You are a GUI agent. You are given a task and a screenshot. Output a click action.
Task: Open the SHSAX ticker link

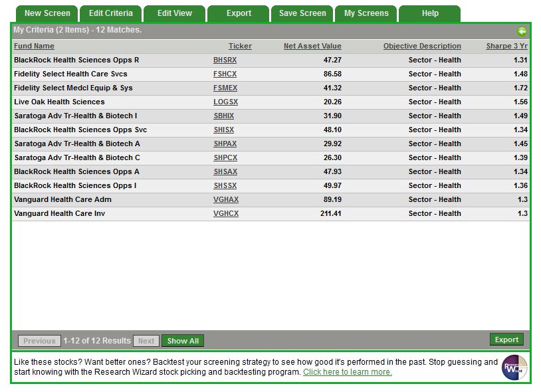coord(225,171)
